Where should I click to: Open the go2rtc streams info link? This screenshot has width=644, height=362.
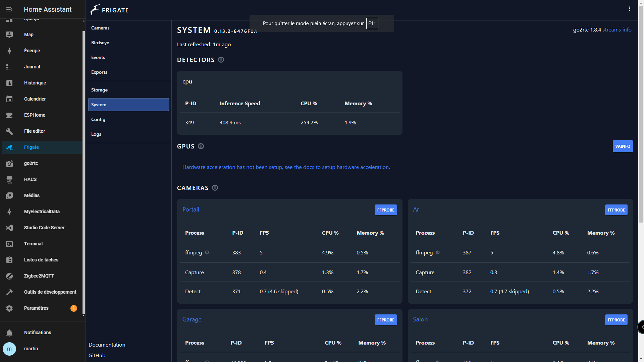616,29
